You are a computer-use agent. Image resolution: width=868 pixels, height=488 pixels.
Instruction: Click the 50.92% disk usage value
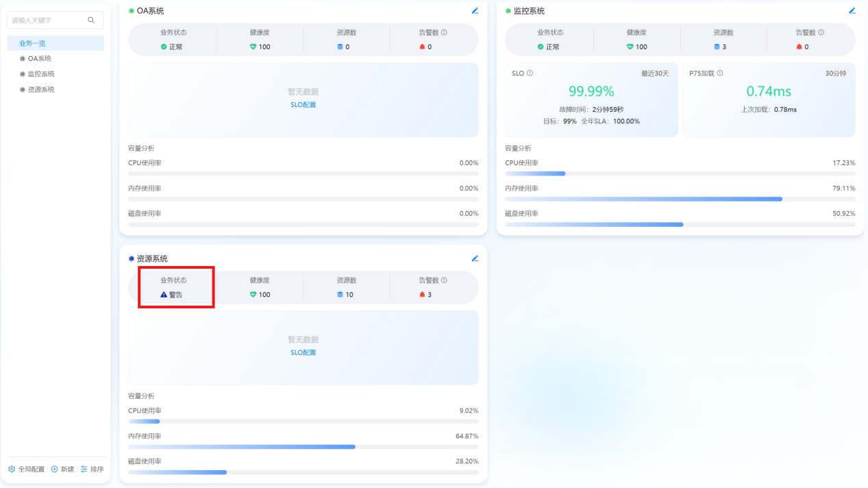click(844, 214)
